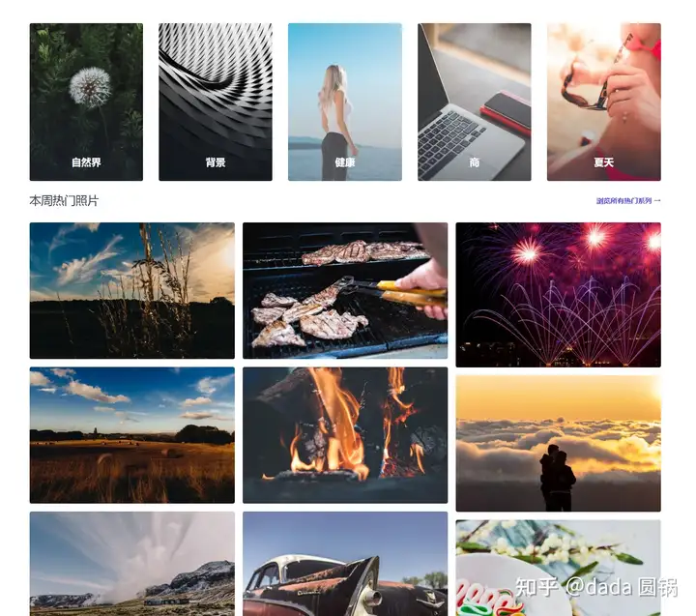
Task: Open the 自然界 dandelion category card
Action: click(x=86, y=102)
